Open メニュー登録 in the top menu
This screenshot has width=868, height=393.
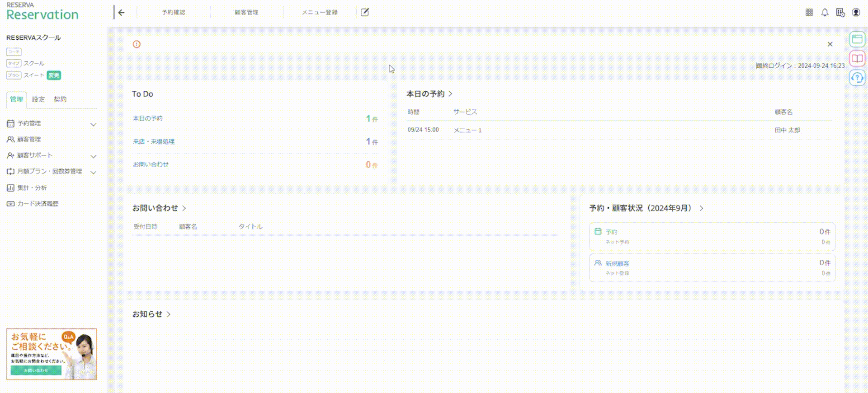(x=320, y=13)
